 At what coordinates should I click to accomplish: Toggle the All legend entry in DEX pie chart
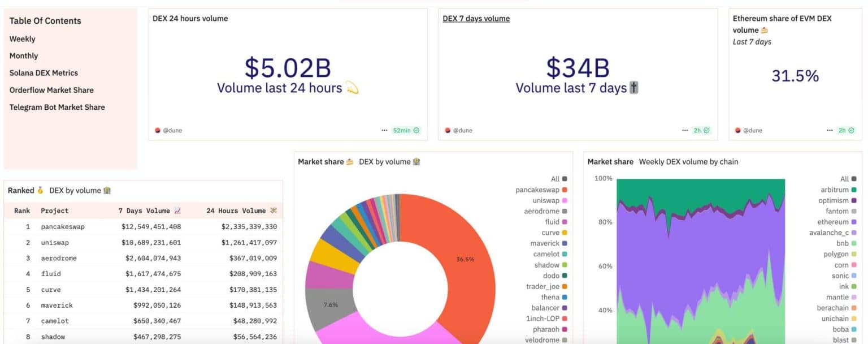554,179
